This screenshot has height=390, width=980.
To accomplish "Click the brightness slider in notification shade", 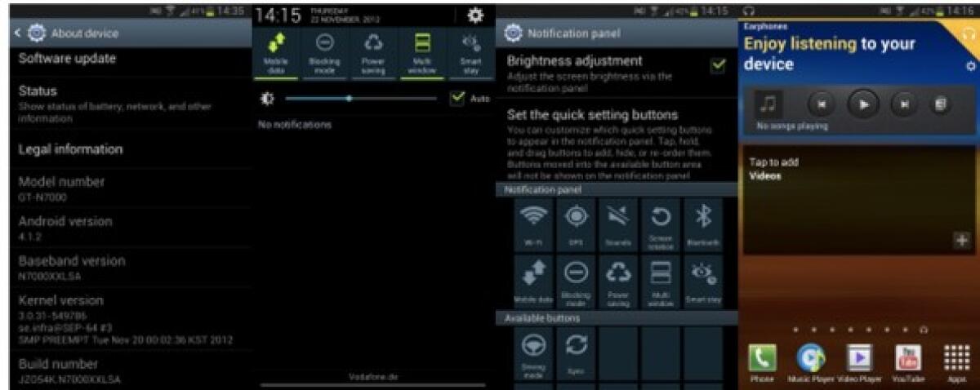I will (362, 98).
